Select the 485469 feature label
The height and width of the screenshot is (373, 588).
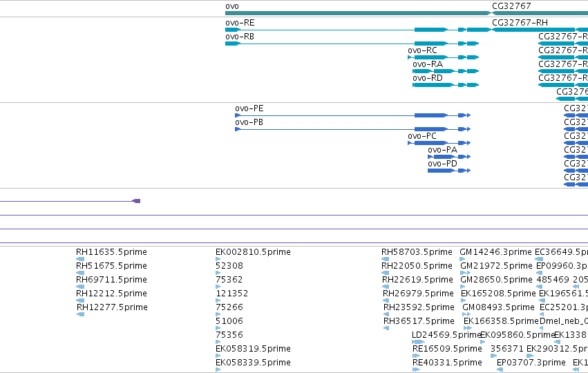point(552,280)
